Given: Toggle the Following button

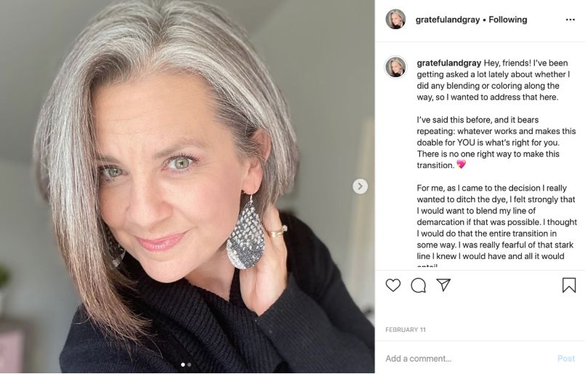Looking at the screenshot, I should point(508,20).
